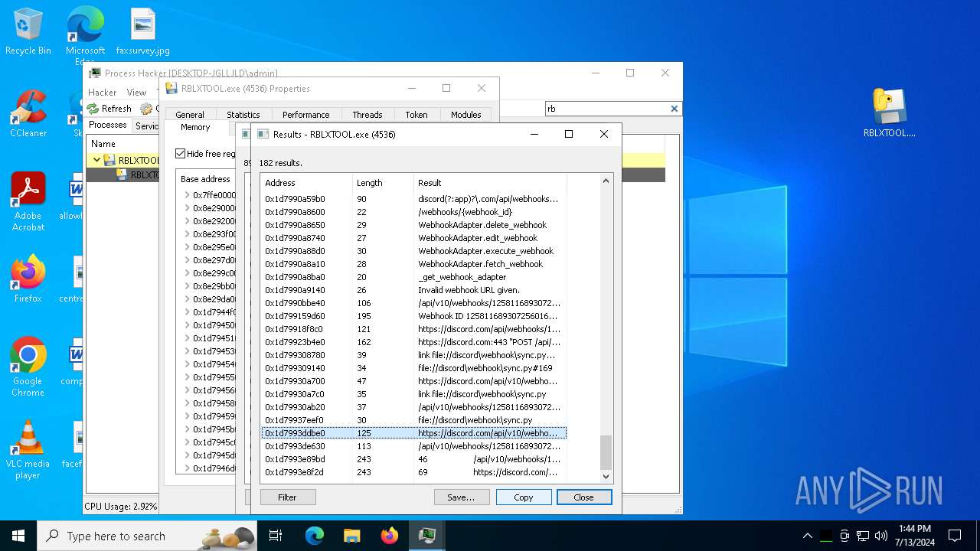Launch Firefox from the desktop

click(28, 279)
